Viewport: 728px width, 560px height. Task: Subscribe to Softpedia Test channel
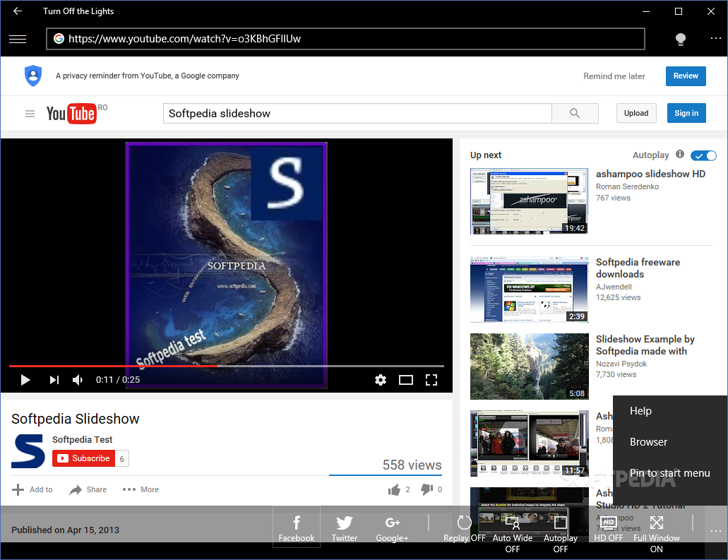point(83,458)
